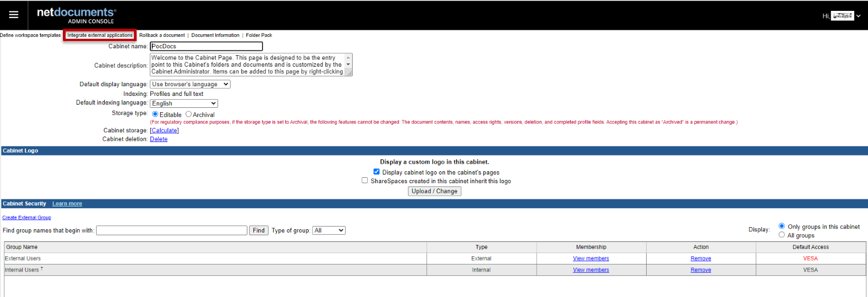Open Default display language dropdown

[190, 84]
